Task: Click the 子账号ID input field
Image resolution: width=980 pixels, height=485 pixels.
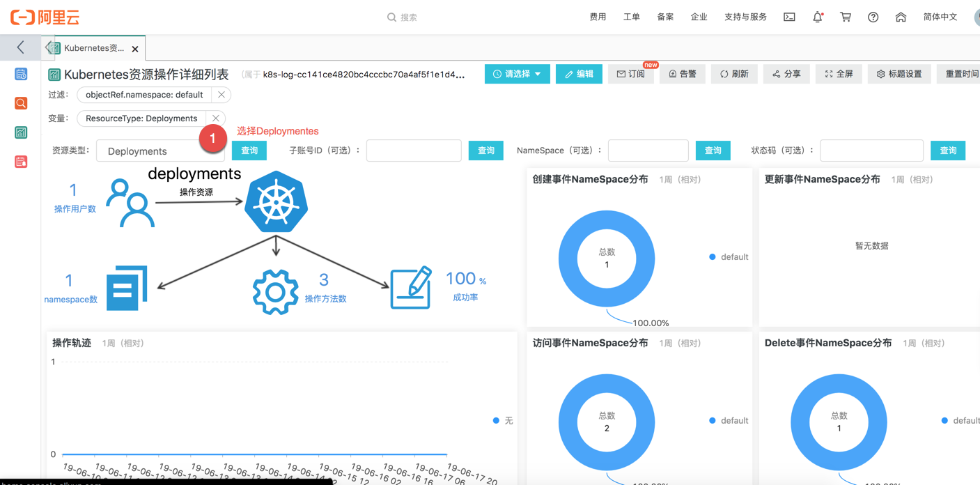Action: (414, 151)
